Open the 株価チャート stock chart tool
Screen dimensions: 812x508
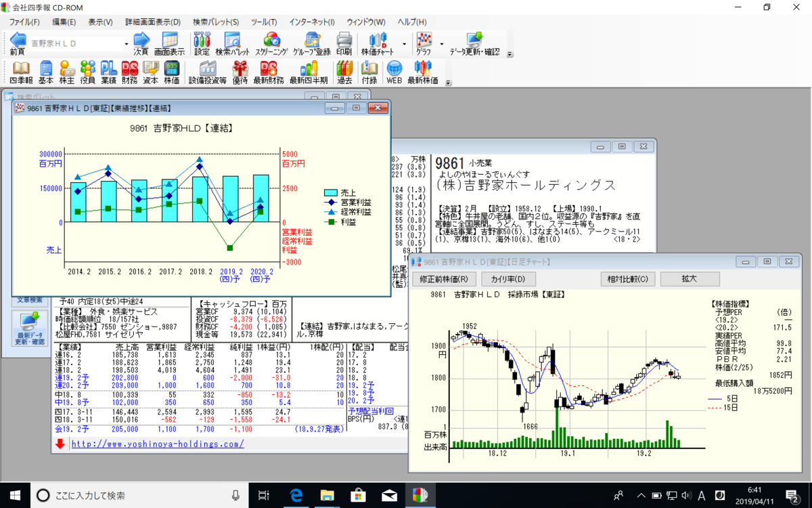click(x=378, y=43)
